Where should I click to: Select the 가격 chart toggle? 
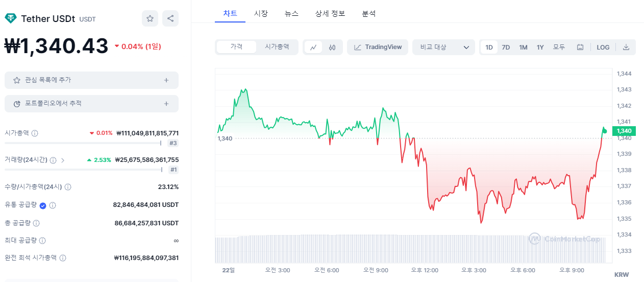pos(236,47)
